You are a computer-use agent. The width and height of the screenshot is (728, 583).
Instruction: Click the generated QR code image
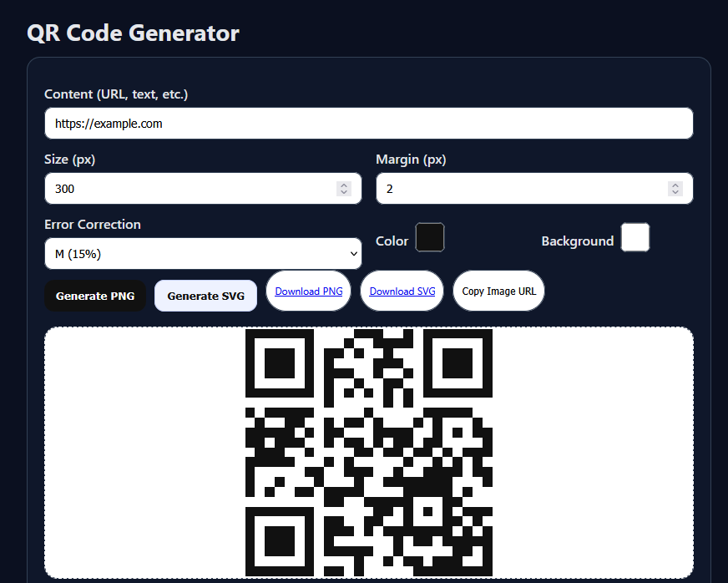(369, 453)
